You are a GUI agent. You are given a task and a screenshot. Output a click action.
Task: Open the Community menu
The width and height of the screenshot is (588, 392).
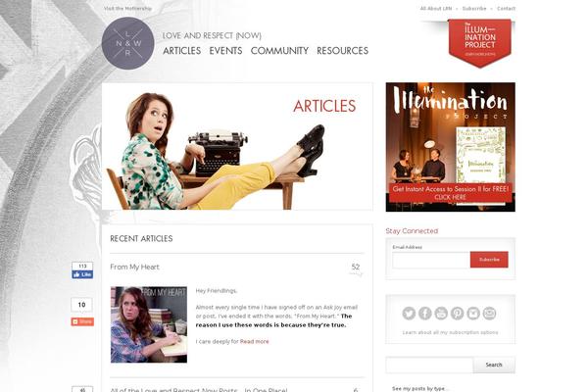(x=279, y=51)
